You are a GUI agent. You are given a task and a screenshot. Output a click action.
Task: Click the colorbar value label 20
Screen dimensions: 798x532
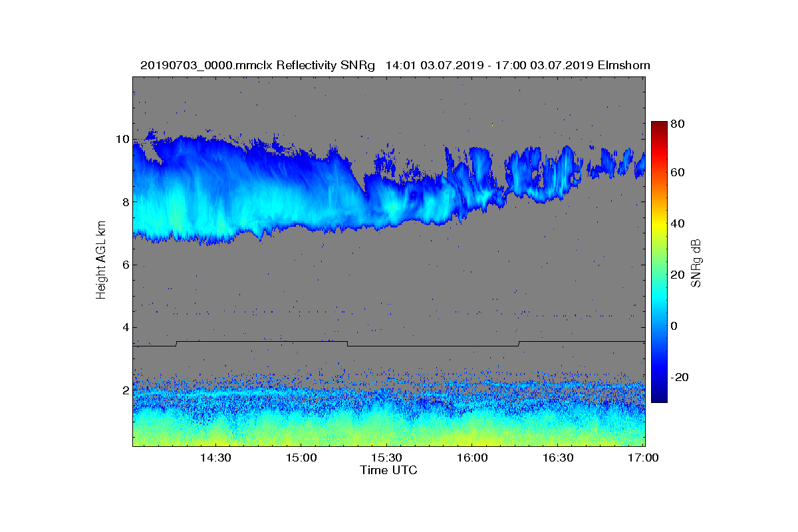coord(678,275)
